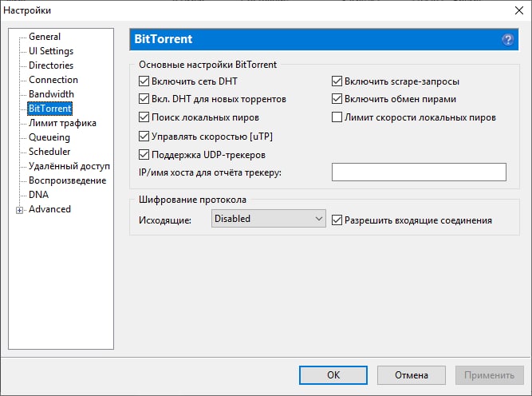The image size is (532, 396).
Task: Close the Настройки dialog window
Action: pos(518,10)
